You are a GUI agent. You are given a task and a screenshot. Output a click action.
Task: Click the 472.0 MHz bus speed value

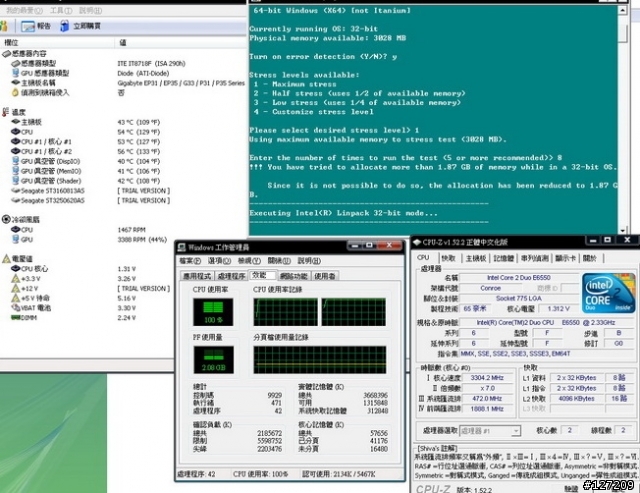click(x=487, y=399)
